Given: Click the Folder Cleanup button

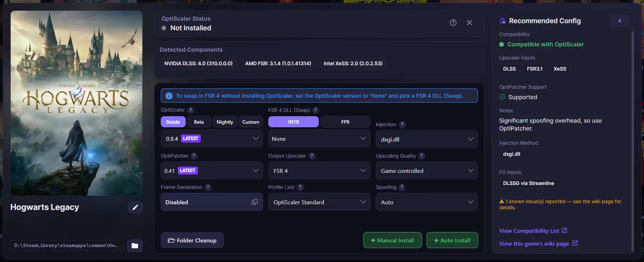Looking at the screenshot, I should (x=192, y=240).
